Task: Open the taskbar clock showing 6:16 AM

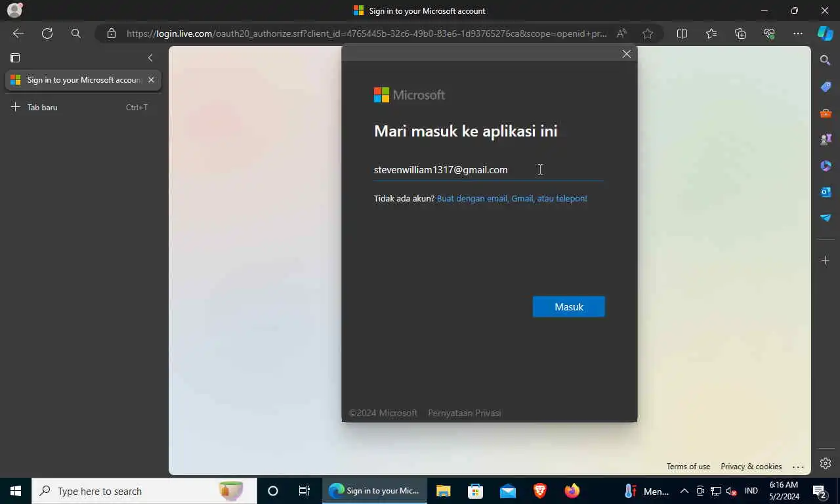Action: (784, 491)
